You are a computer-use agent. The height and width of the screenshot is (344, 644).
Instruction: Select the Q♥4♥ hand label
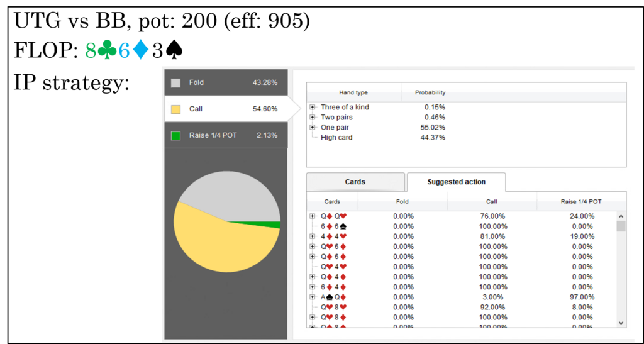click(x=333, y=267)
